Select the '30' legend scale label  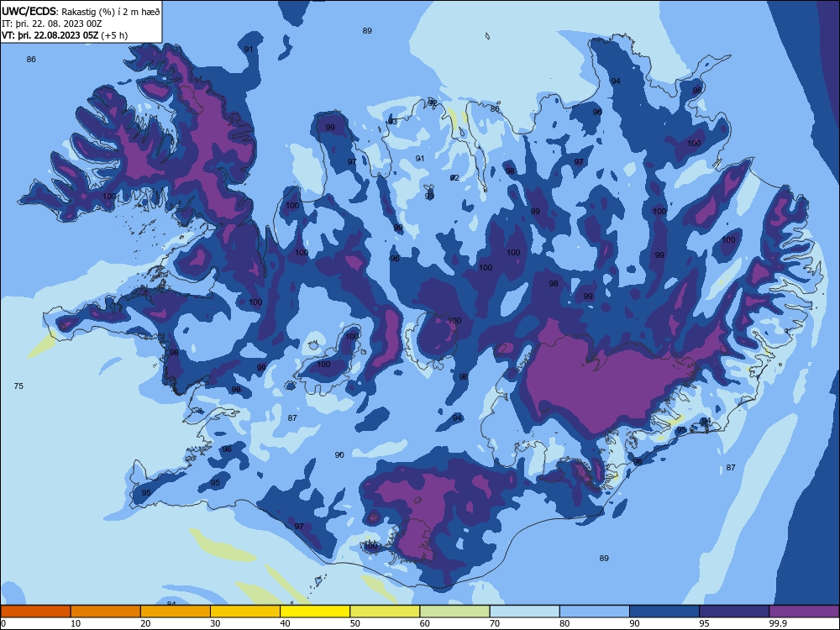point(215,623)
